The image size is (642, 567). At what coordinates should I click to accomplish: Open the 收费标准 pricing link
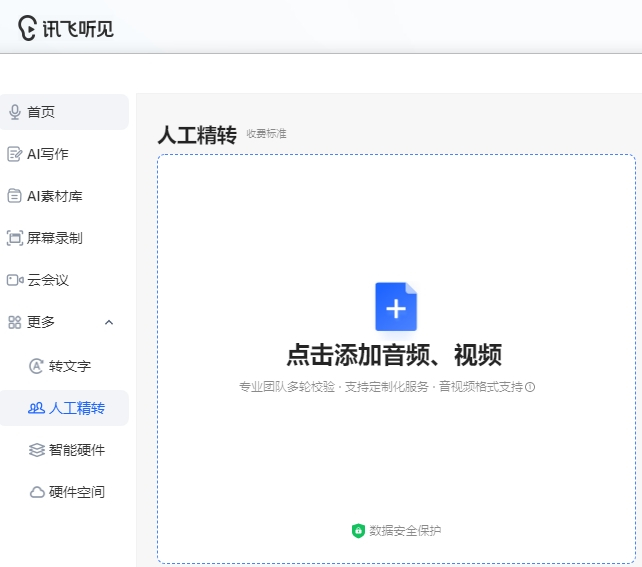tap(267, 134)
